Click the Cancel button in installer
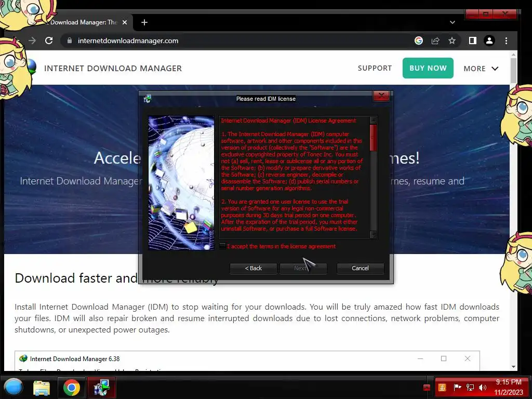532x399 pixels. click(x=360, y=268)
